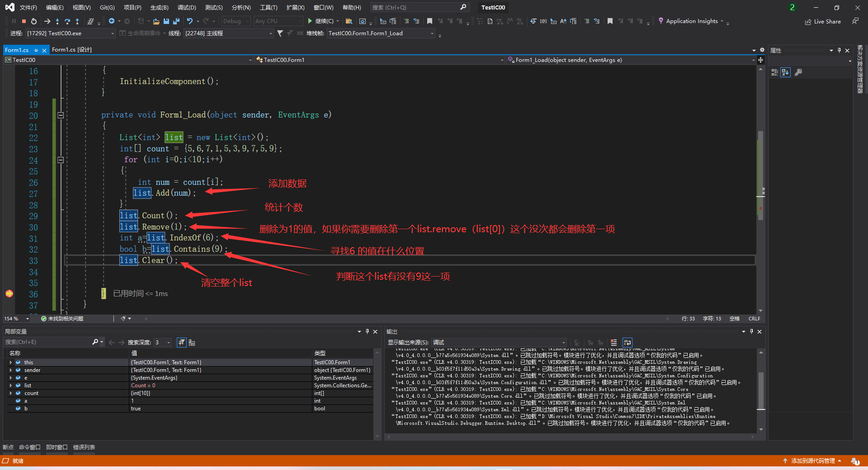Click the 未找到相关问题 status indicator
The width and height of the screenshot is (868, 470).
62,319
